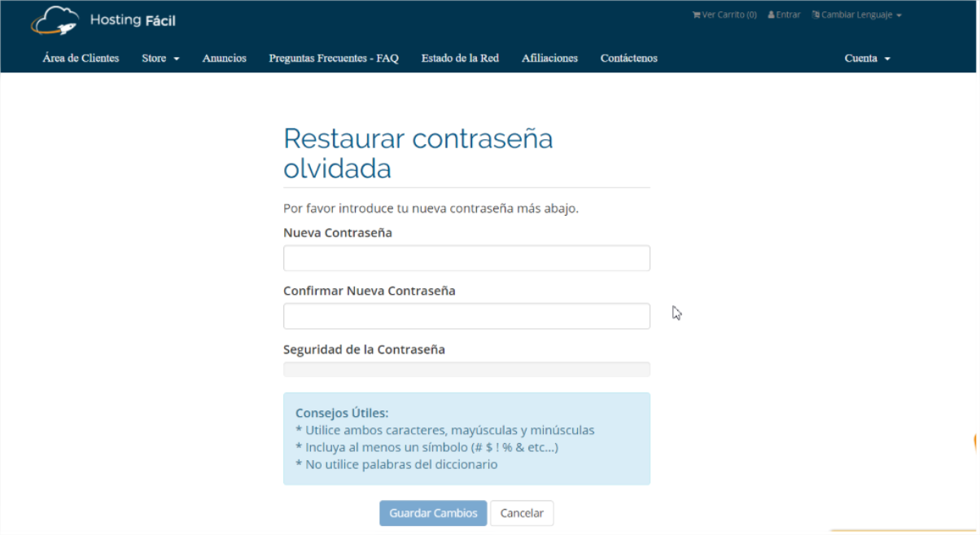Screen dimensions: 980x535
Task: Open the Ver Carrito shopping cart
Action: click(x=724, y=15)
